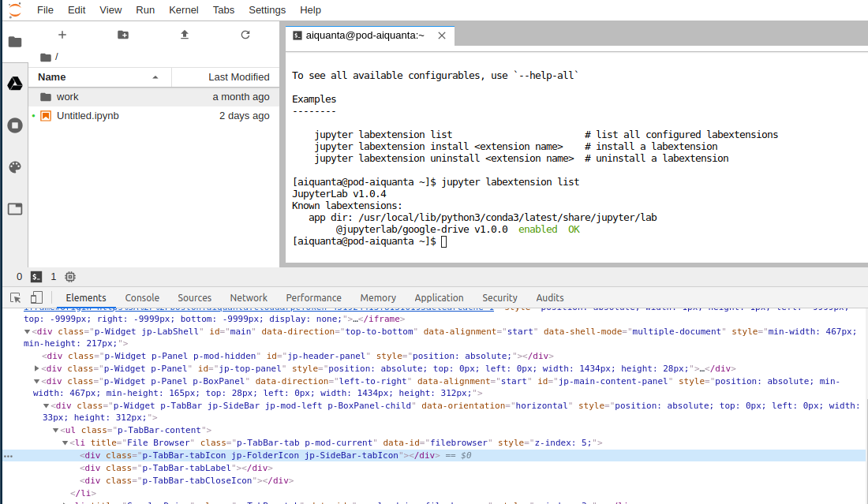The width and height of the screenshot is (868, 504).
Task: Create a new launcher with plus icon
Action: tap(62, 35)
